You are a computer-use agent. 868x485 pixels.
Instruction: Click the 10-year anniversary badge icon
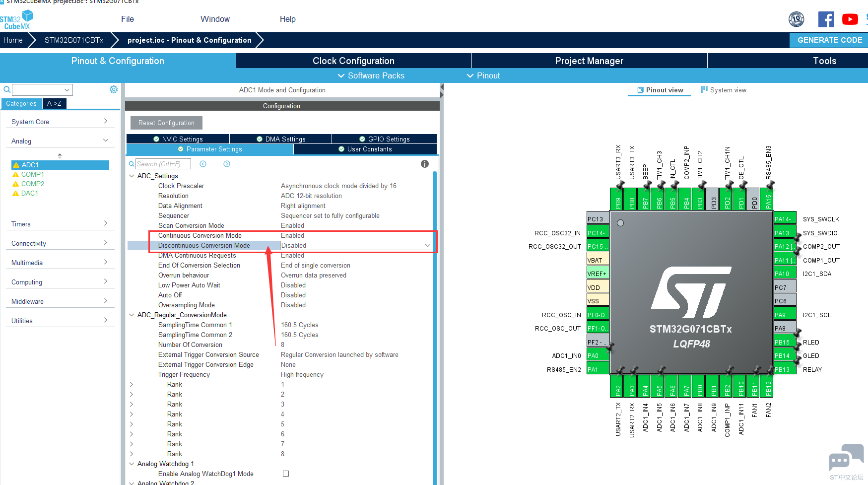[x=796, y=19]
